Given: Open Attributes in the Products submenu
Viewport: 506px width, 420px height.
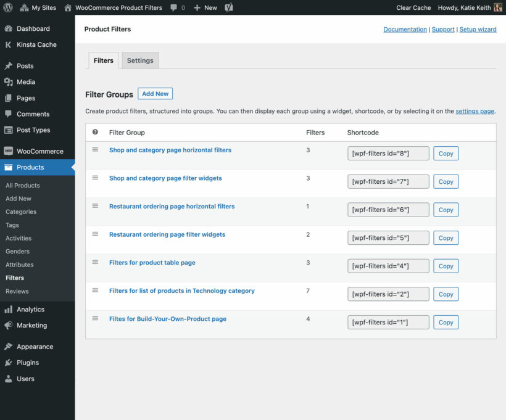Looking at the screenshot, I should tap(19, 265).
